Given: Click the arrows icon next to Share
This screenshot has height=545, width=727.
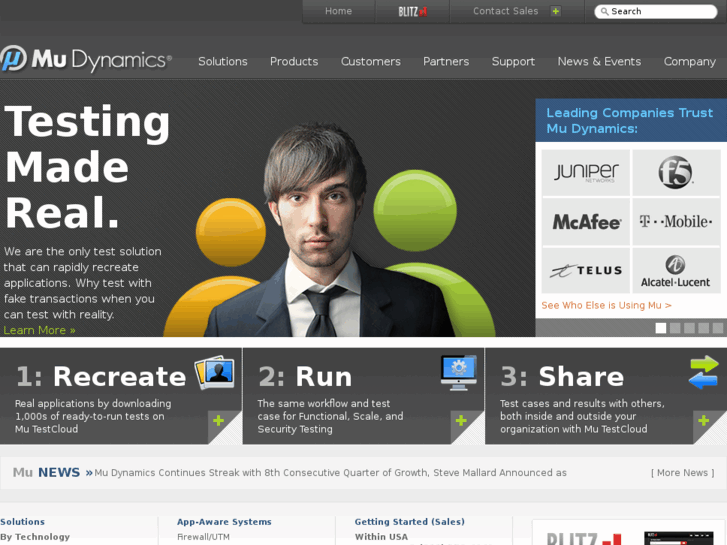Looking at the screenshot, I should 703,372.
